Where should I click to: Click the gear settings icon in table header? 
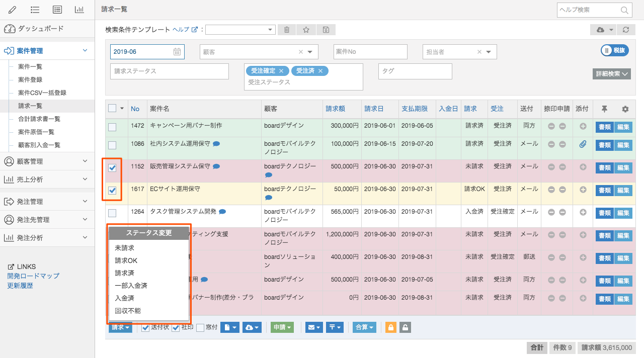[625, 109]
